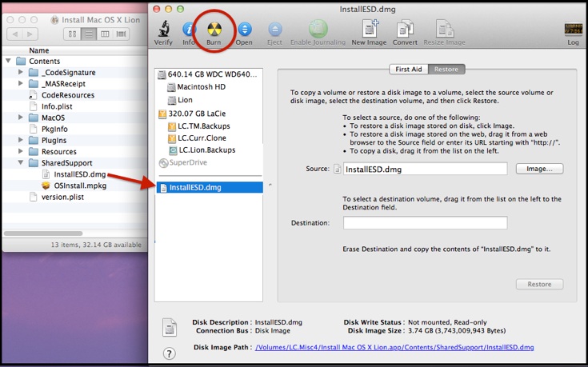The height and width of the screenshot is (367, 588).
Task: Expand the _MASReceipt folder
Action: (x=21, y=83)
